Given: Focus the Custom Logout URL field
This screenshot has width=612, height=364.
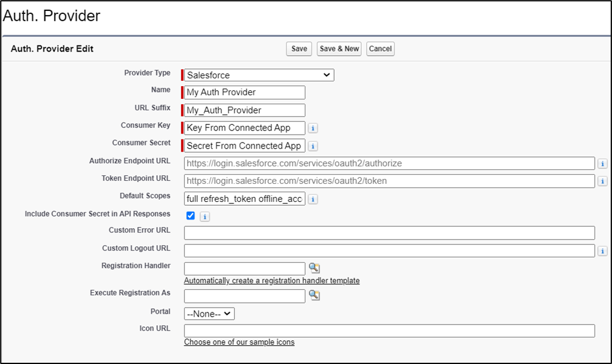Looking at the screenshot, I should click(x=390, y=251).
